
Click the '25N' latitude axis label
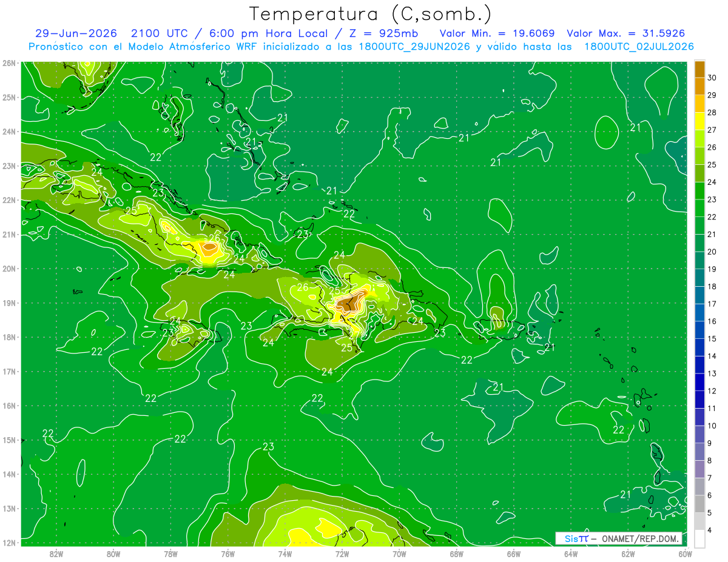pyautogui.click(x=9, y=97)
